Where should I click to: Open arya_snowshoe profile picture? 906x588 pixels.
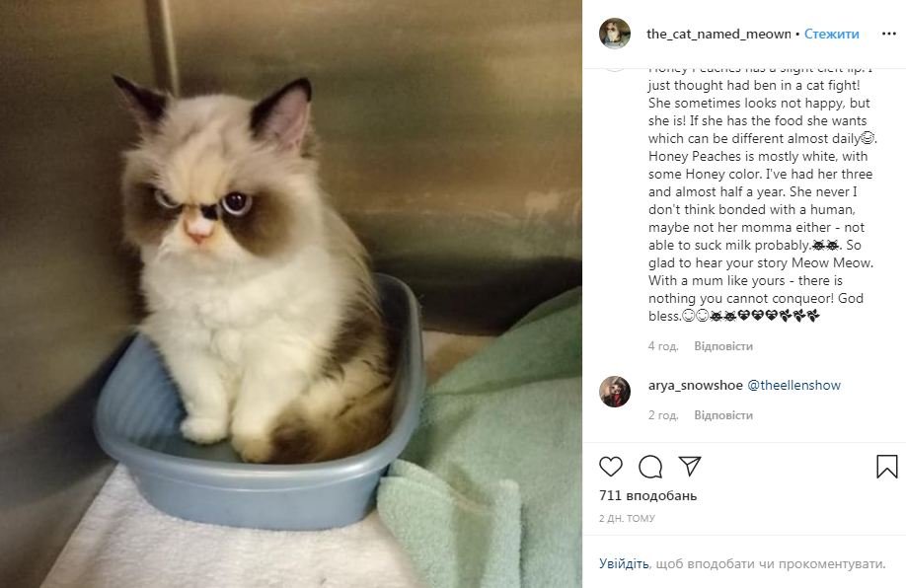tap(615, 392)
